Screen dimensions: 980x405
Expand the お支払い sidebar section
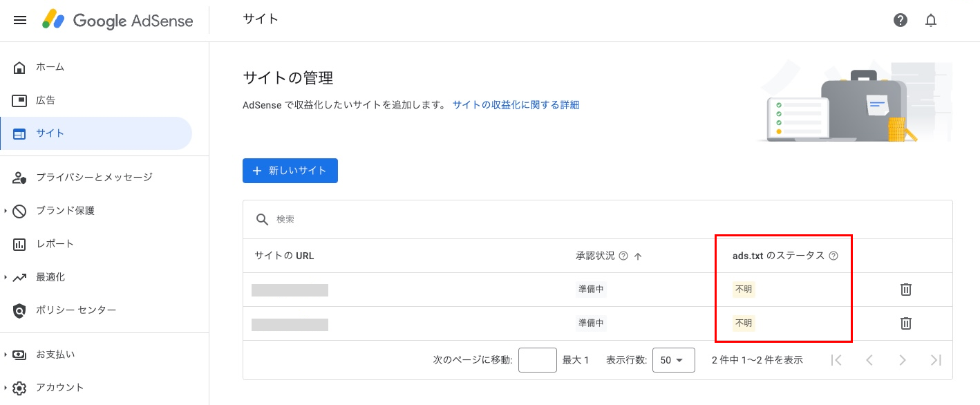tap(6, 355)
